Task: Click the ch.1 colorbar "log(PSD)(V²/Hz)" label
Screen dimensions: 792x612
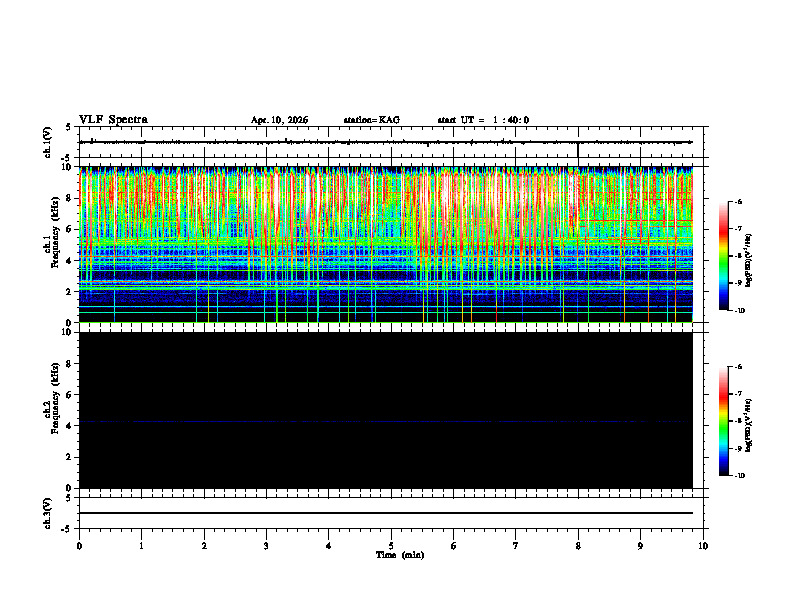Action: coord(749,260)
